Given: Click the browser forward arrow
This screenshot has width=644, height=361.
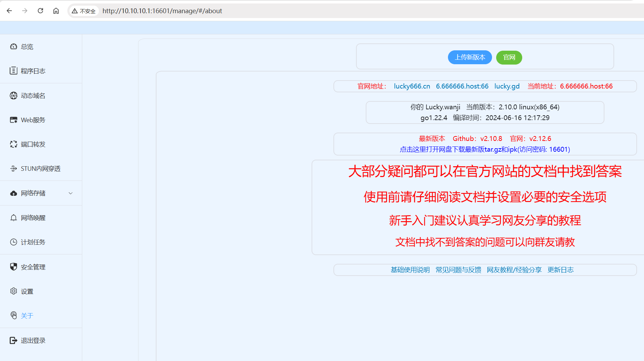Looking at the screenshot, I should [x=25, y=11].
